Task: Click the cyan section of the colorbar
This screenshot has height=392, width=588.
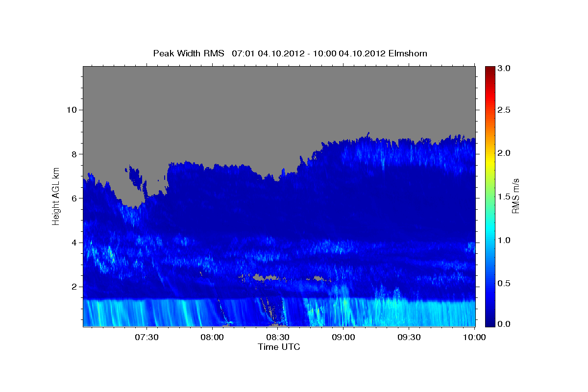Action: 490,228
